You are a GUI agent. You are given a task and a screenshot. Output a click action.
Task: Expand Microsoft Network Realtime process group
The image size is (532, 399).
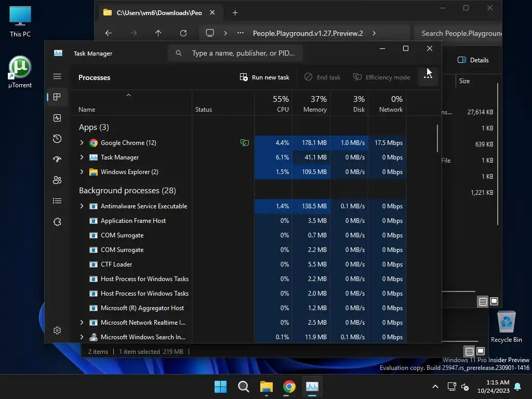82,323
